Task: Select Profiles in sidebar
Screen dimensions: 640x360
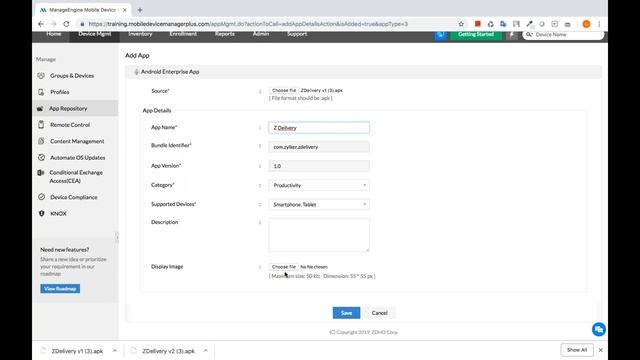Action: coord(60,92)
